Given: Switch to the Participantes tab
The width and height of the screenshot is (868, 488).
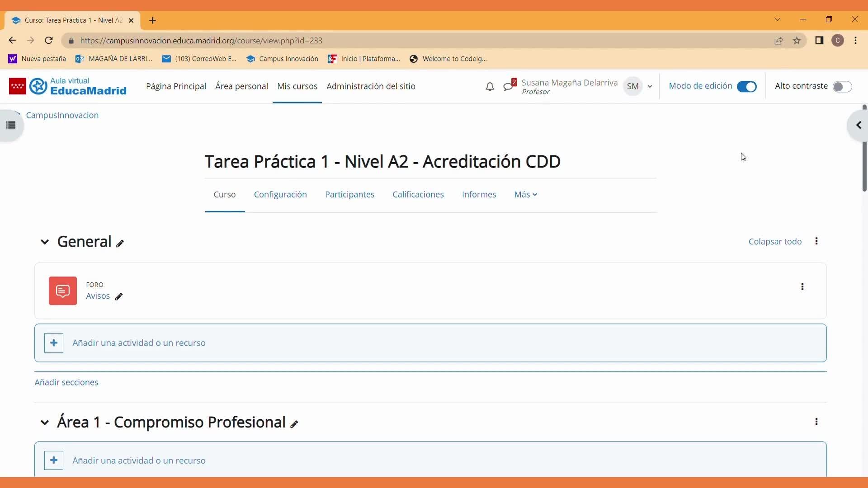Looking at the screenshot, I should (x=349, y=194).
